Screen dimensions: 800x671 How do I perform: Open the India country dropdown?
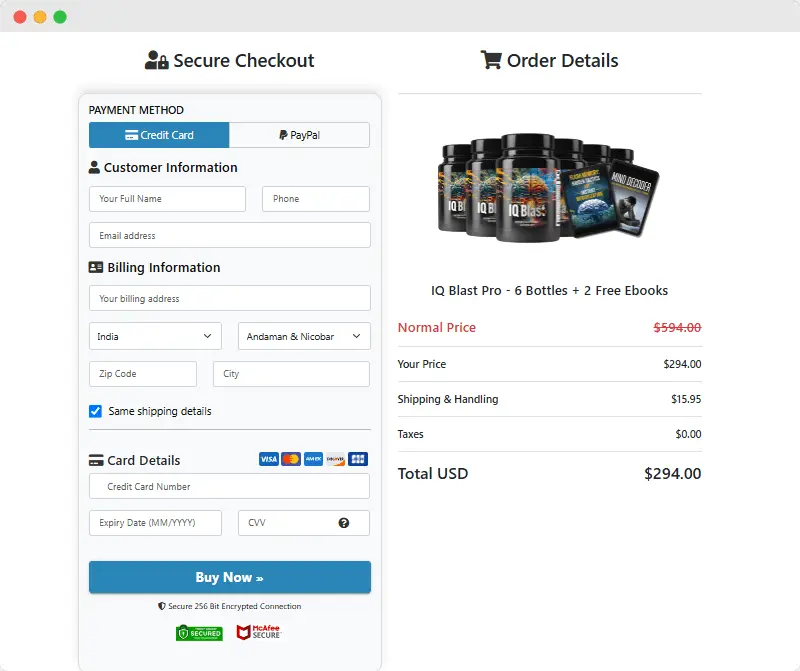155,336
